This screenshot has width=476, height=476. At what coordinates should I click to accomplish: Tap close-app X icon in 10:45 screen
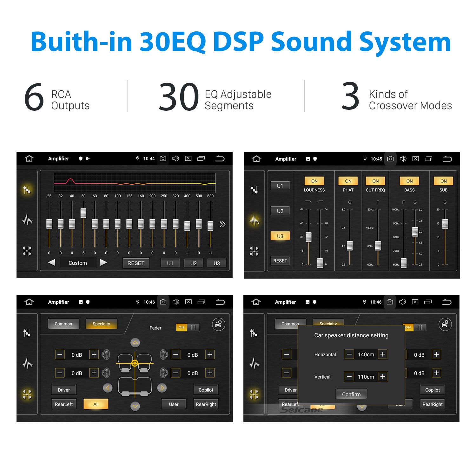point(416,159)
